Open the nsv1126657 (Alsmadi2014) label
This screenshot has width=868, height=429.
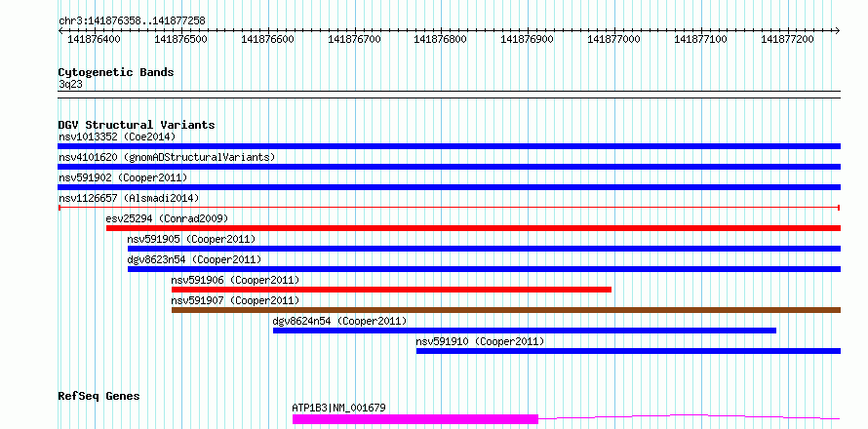pos(129,198)
